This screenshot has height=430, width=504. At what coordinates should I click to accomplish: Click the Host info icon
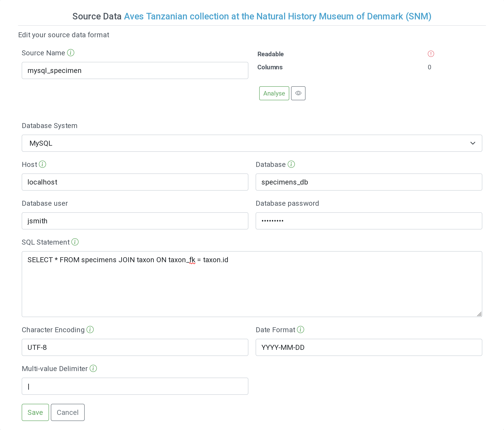coord(43,164)
